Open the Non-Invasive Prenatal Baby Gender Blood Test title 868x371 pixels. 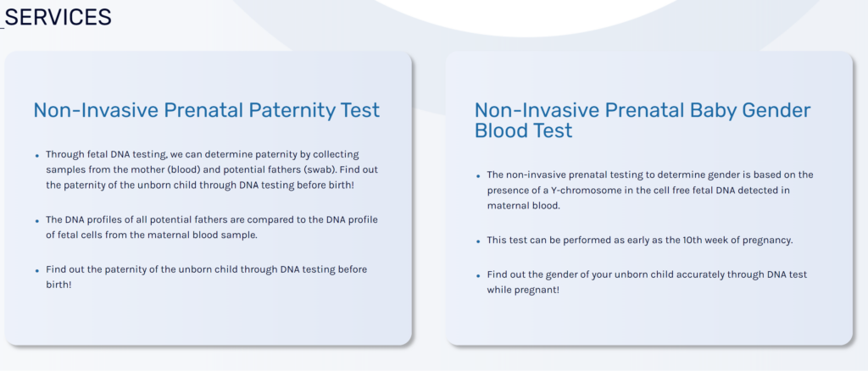coord(643,120)
